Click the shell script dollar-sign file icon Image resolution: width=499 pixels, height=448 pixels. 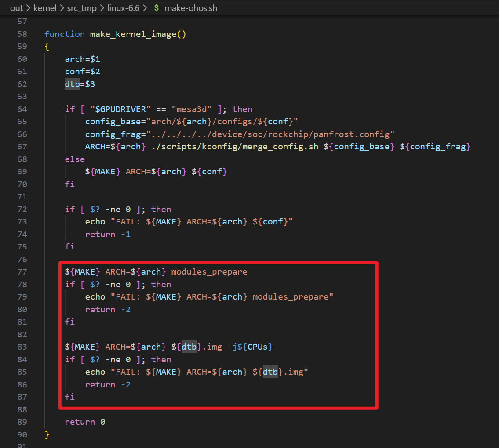click(156, 8)
